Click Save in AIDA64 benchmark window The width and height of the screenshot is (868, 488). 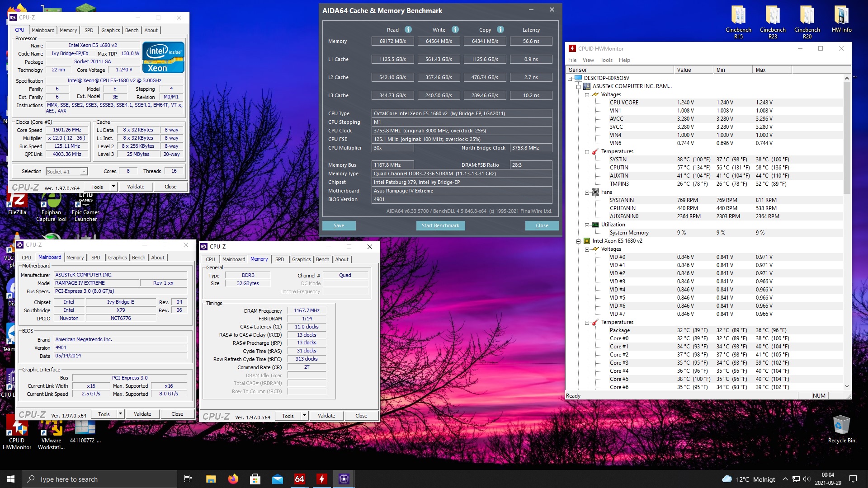(x=339, y=225)
